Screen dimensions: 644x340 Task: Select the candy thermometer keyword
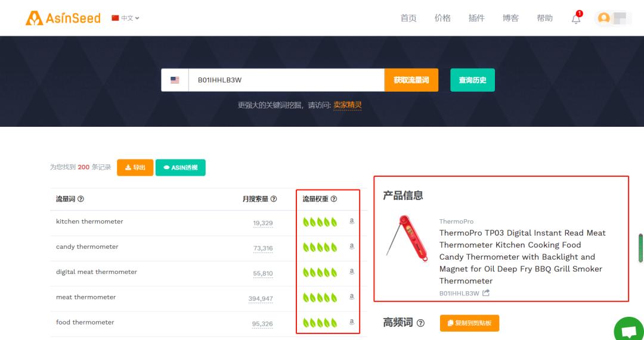click(87, 247)
